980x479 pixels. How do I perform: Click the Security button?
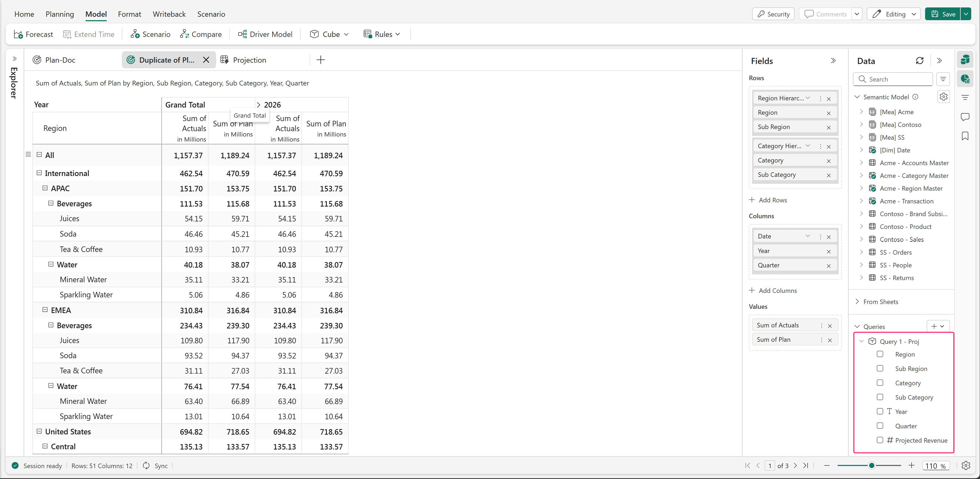[773, 14]
